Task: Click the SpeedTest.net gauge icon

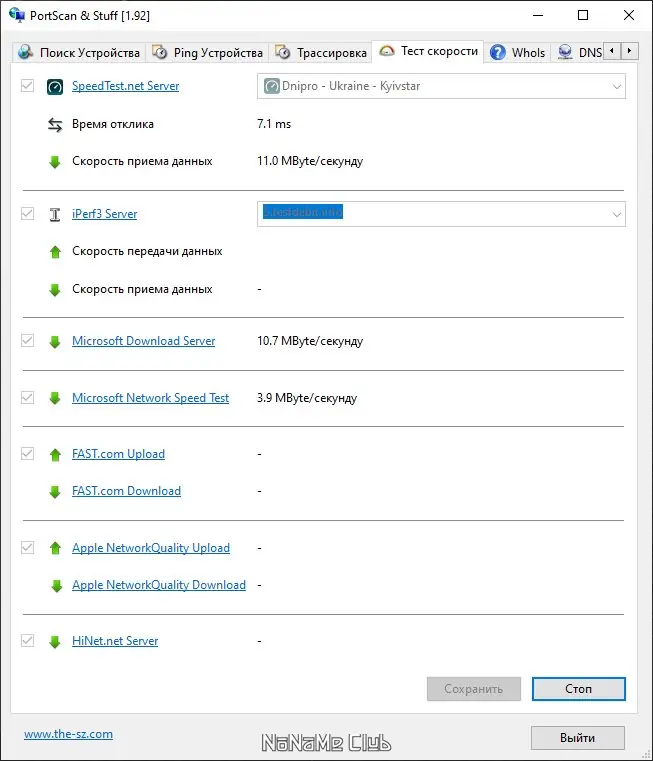Action: (55, 87)
